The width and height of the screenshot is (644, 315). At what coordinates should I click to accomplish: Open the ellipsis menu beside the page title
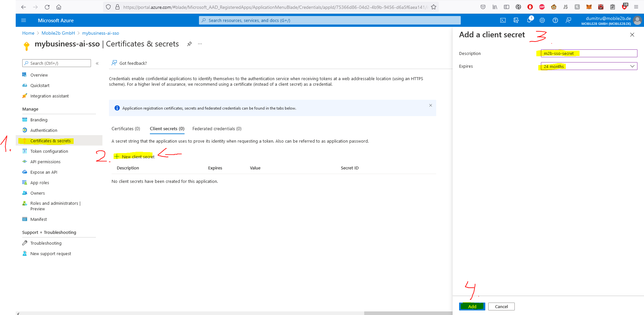click(200, 44)
